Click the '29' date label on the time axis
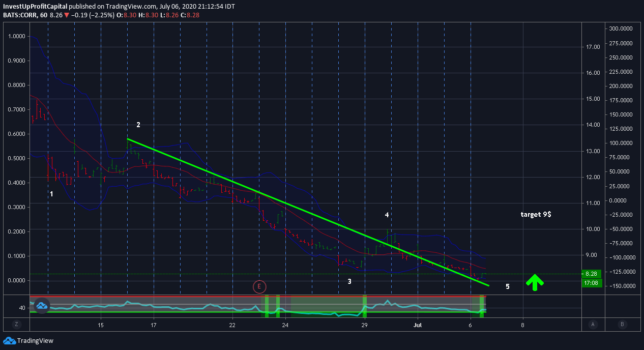 [364, 324]
